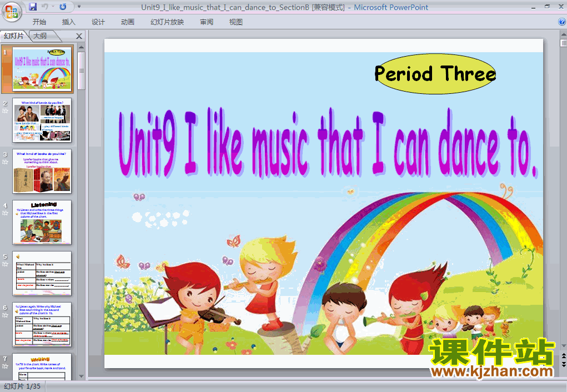The image size is (567, 392).
Task: Go to next slide double-arrow button
Action: (563, 364)
